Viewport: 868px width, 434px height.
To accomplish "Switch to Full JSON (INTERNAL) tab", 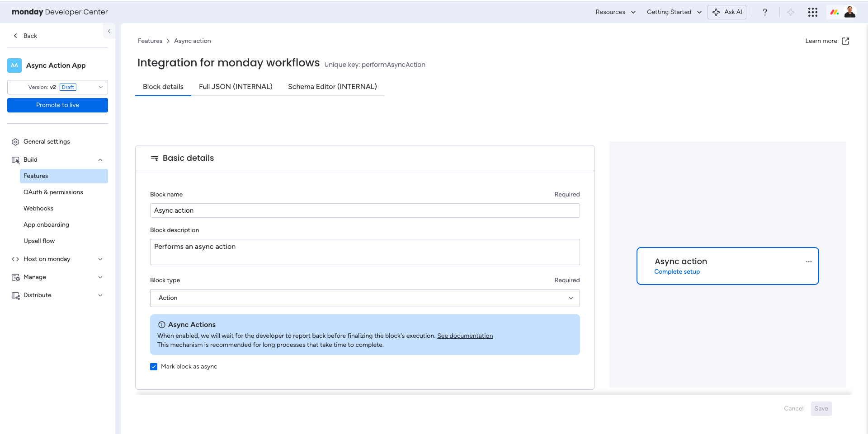I will pyautogui.click(x=236, y=87).
